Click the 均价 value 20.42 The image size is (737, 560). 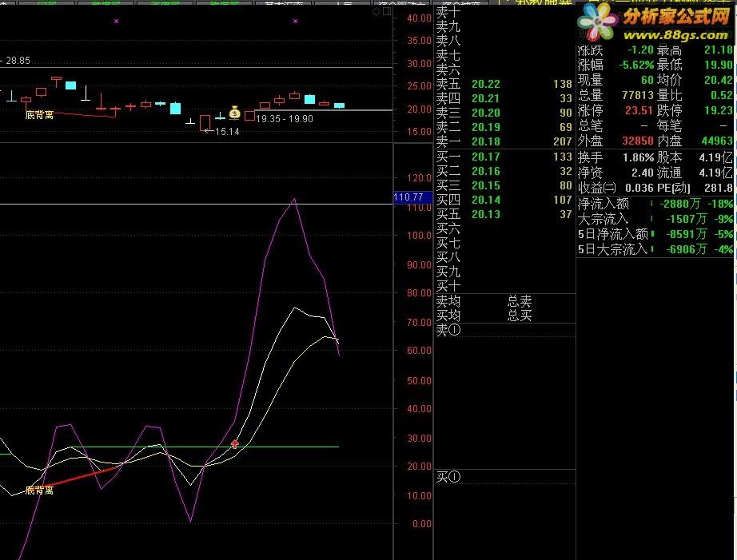tap(718, 81)
